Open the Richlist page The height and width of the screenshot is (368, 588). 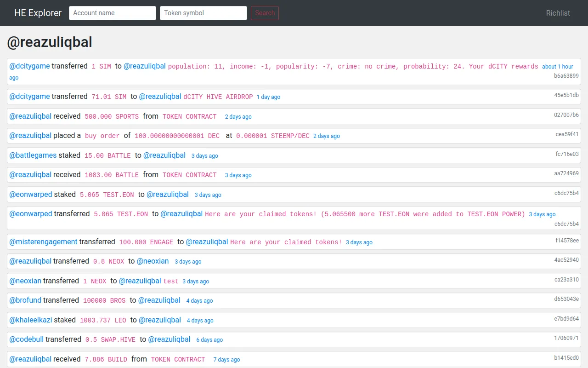558,13
